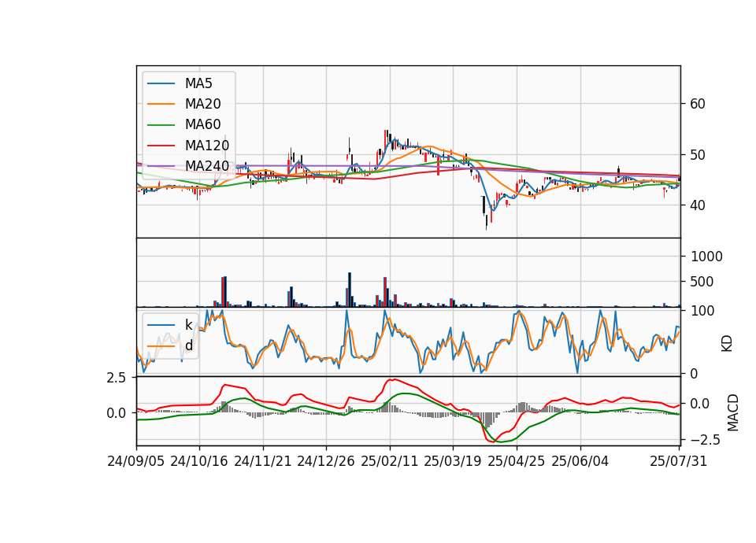Viewport: 756px width, 543px height.
Task: Click the orange MA20 legend line sample
Action: 161,104
